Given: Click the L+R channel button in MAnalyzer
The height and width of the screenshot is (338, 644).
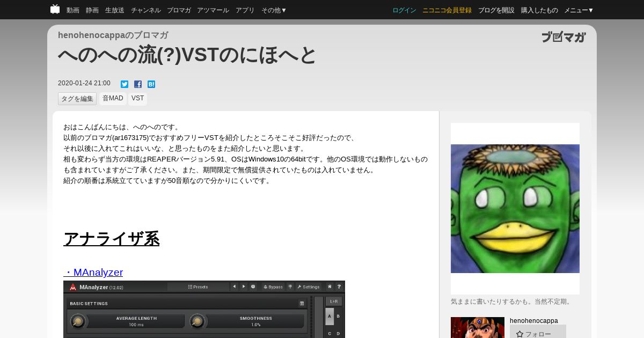Looking at the screenshot, I should tap(334, 302).
